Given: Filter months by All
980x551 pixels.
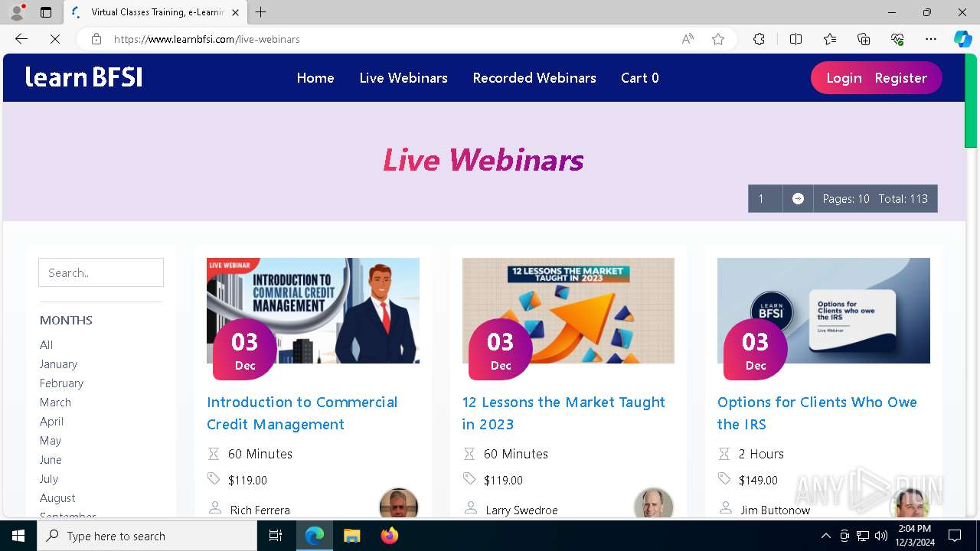Looking at the screenshot, I should click(47, 345).
